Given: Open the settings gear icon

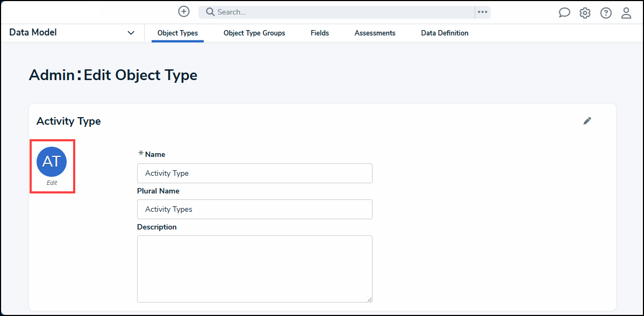Looking at the screenshot, I should (x=585, y=13).
